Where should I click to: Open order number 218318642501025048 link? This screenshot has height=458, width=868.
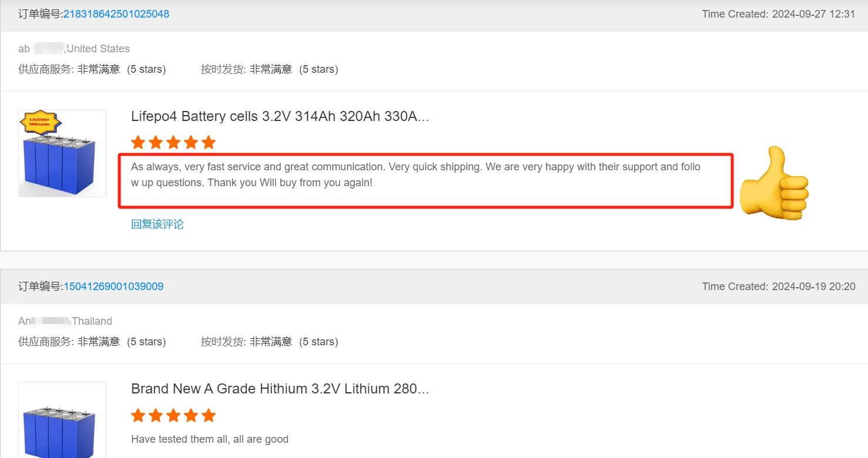pos(116,14)
